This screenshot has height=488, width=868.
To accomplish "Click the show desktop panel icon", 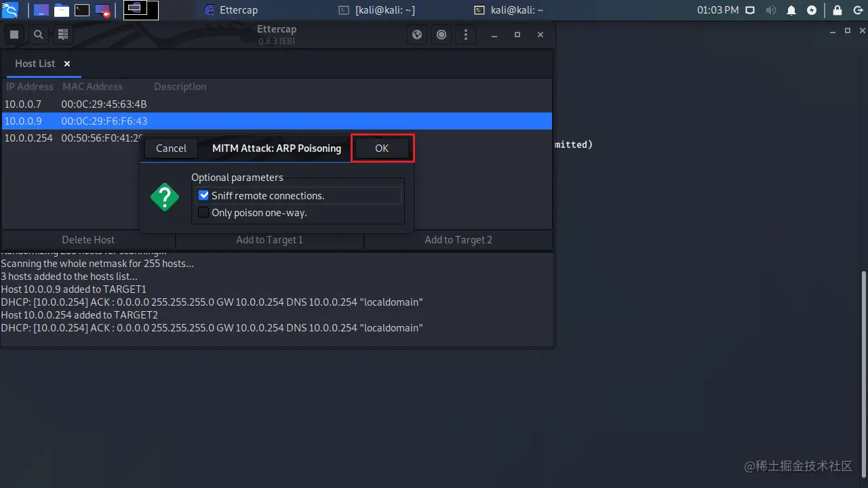I will click(x=41, y=10).
